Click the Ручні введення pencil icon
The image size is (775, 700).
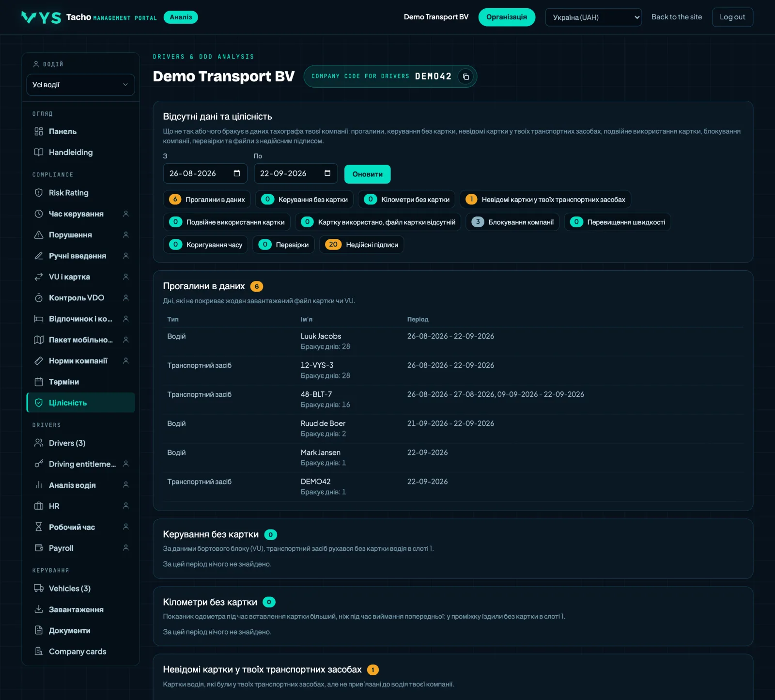pyautogui.click(x=39, y=256)
